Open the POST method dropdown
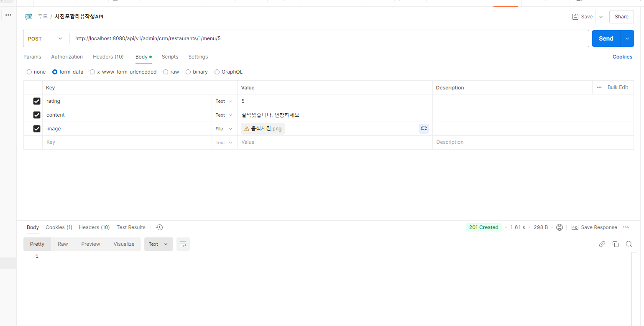The image size is (644, 326). pyautogui.click(x=46, y=38)
